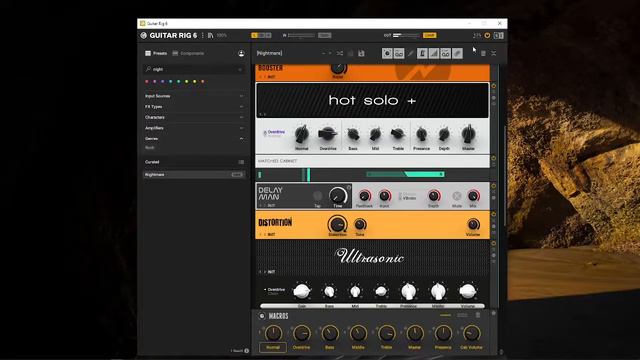
Task: Click the Boost knob on the Booster
Action: [x=338, y=68]
